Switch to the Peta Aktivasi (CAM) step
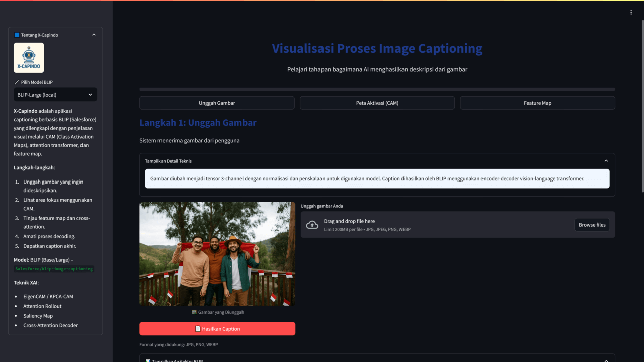 pos(377,103)
